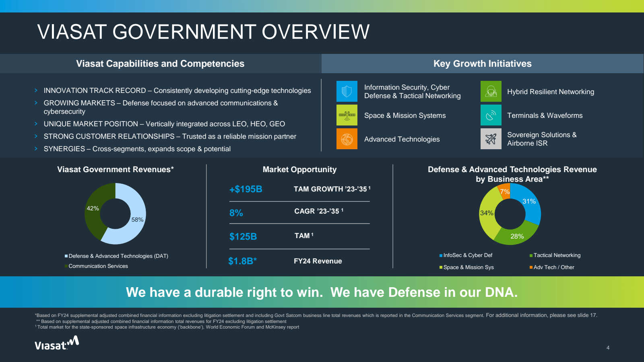Click the Advanced Technologies label
This screenshot has width=644, height=362.
pos(402,139)
